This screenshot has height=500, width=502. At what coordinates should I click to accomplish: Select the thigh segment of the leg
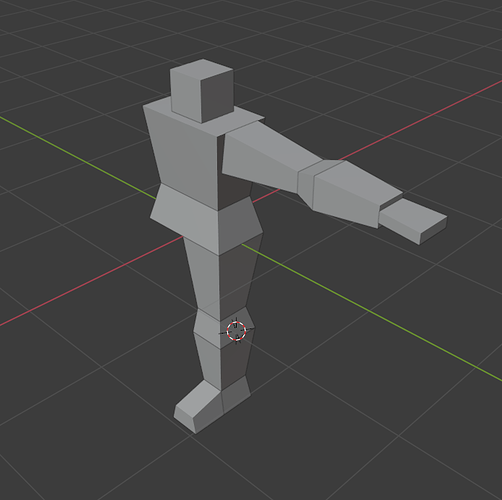click(x=222, y=277)
